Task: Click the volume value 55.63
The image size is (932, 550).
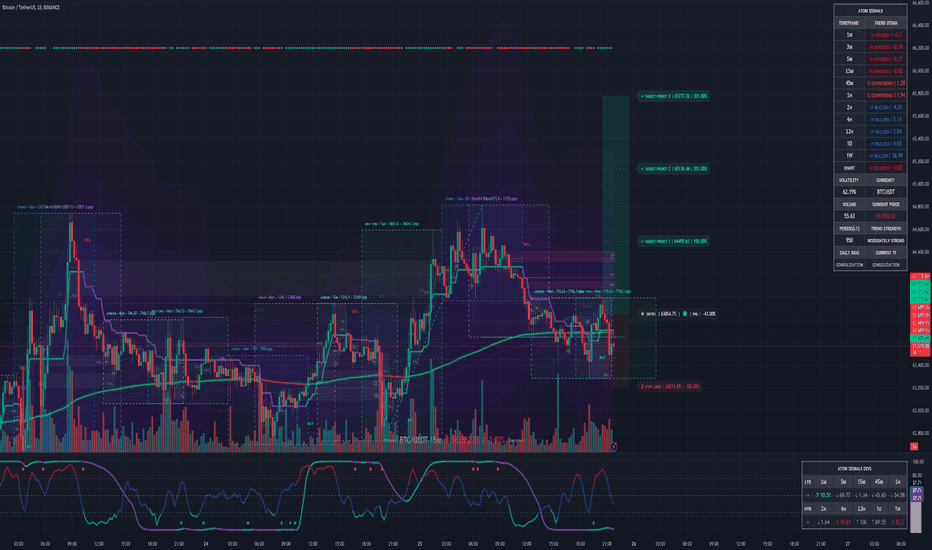Action: click(849, 216)
